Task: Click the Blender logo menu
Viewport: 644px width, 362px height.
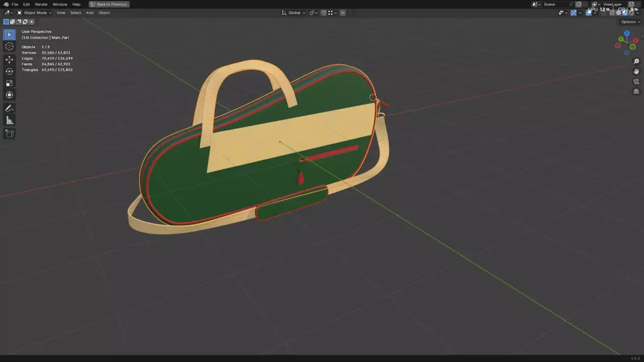Action: 5,4
